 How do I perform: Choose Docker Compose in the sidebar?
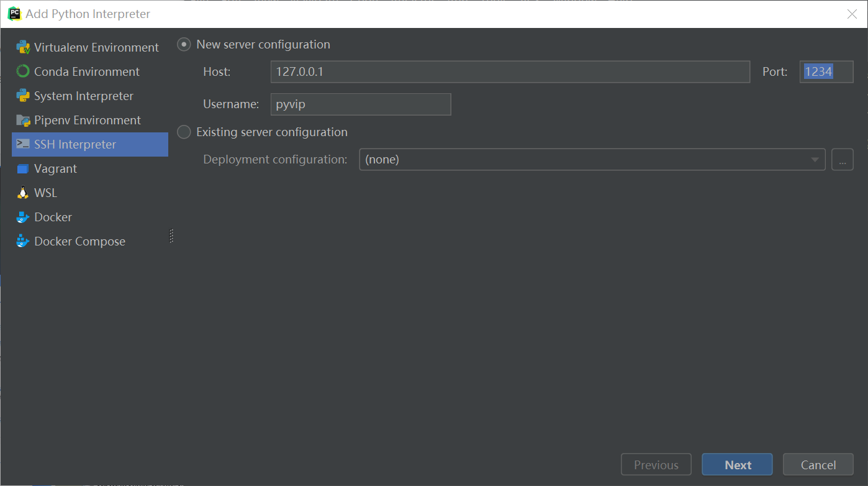tap(90, 241)
